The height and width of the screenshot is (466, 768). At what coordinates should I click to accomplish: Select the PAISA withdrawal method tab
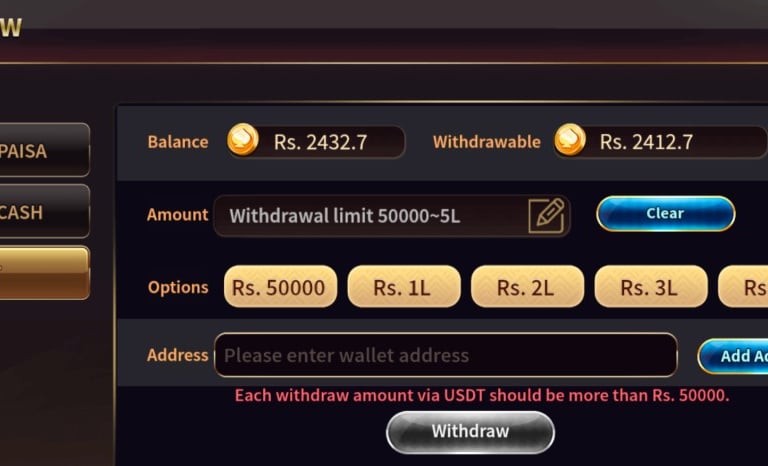tap(45, 150)
